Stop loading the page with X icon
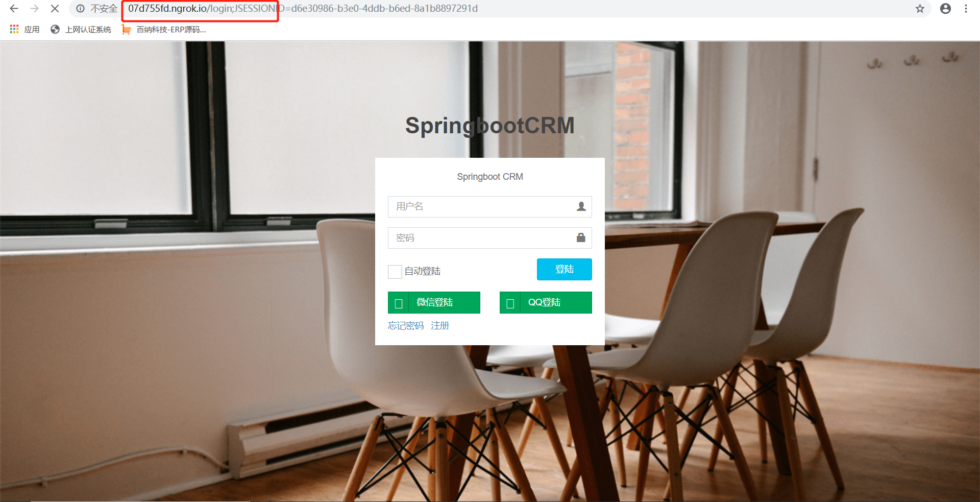980x502 pixels. (55, 9)
